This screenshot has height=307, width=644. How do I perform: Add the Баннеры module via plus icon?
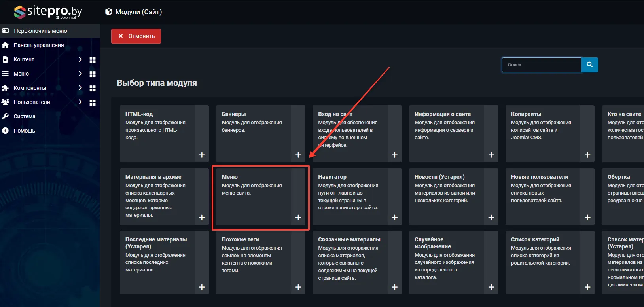point(298,155)
